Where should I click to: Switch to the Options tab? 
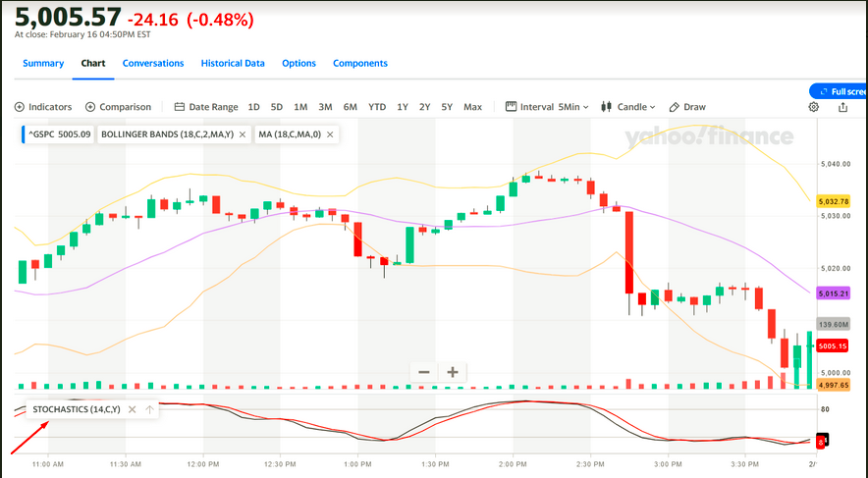coord(298,63)
